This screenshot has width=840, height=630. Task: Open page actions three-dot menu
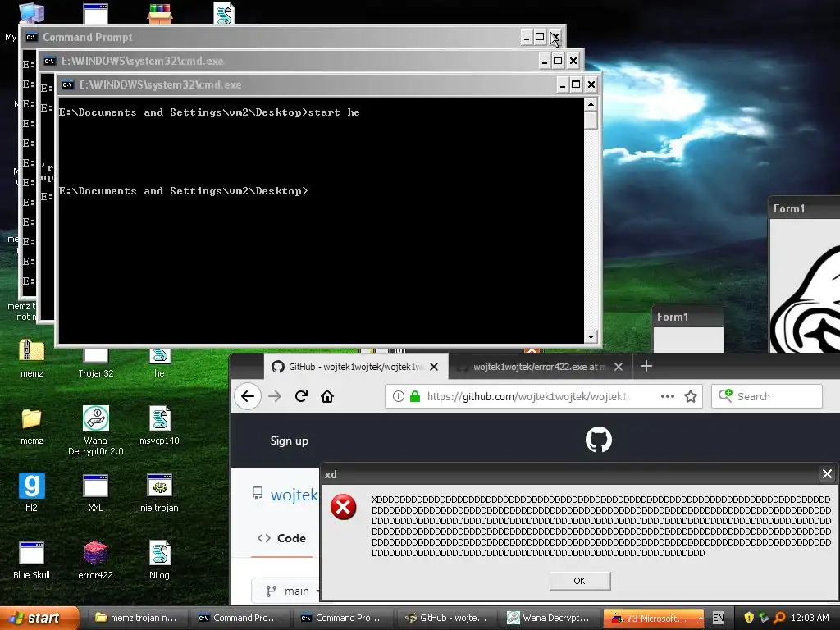tap(668, 396)
